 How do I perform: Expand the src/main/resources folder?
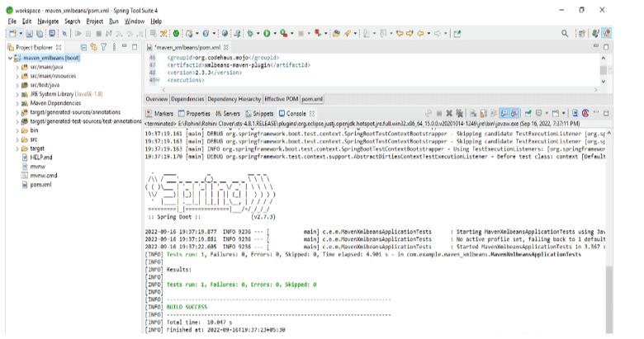click(17, 77)
